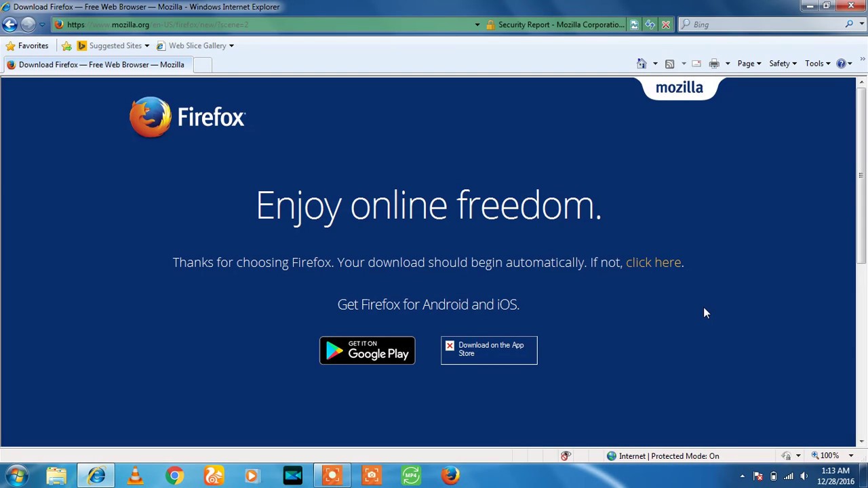Screen dimensions: 868x488
Task: Click the Bing search input field
Action: (766, 24)
